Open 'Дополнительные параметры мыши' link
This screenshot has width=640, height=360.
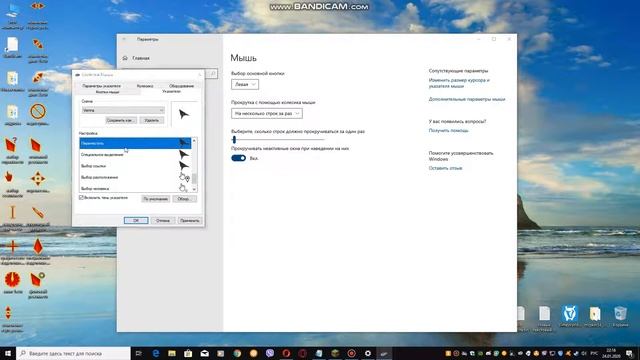[467, 99]
